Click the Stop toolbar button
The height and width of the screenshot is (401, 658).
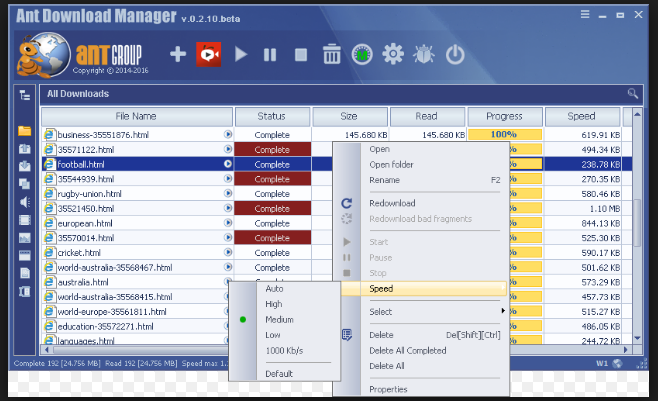click(x=301, y=55)
